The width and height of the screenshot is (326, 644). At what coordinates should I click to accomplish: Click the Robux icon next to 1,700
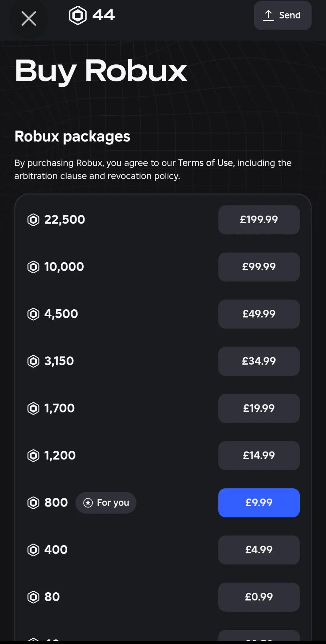coord(33,408)
